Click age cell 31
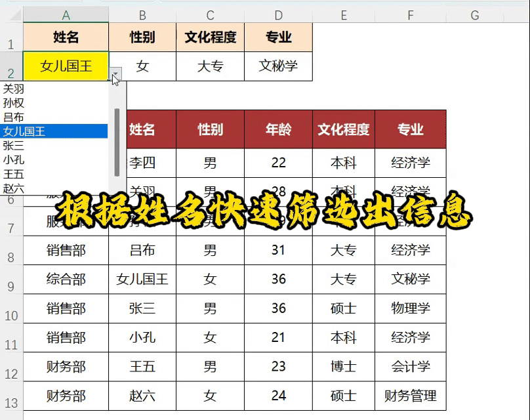530x420 pixels. (x=279, y=250)
